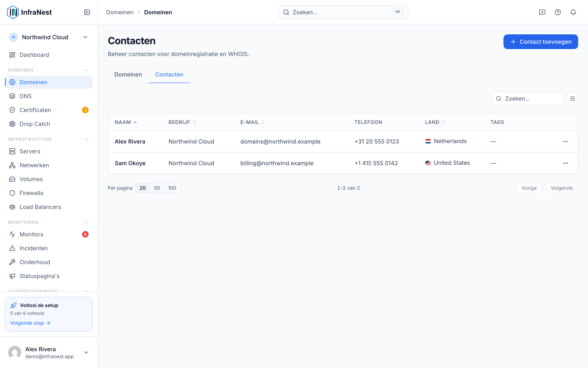Click Volgende pagination button
Viewport: 588px width, 368px height.
[562, 188]
